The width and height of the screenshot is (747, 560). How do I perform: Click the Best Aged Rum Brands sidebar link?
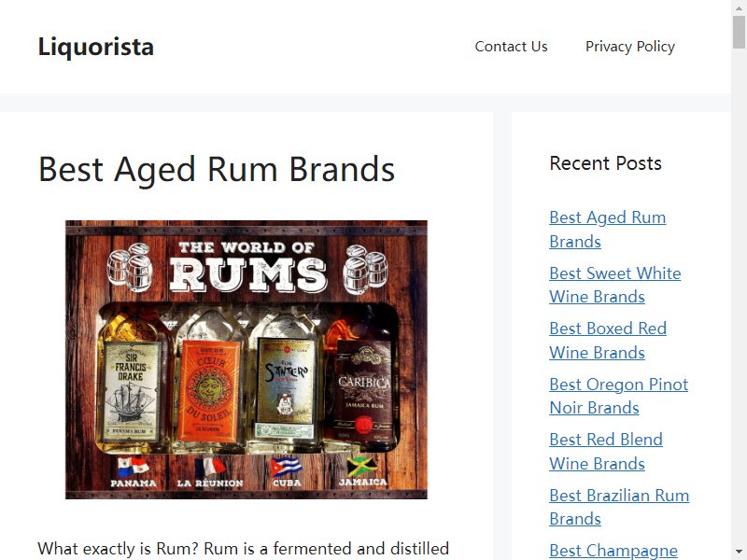coord(608,229)
